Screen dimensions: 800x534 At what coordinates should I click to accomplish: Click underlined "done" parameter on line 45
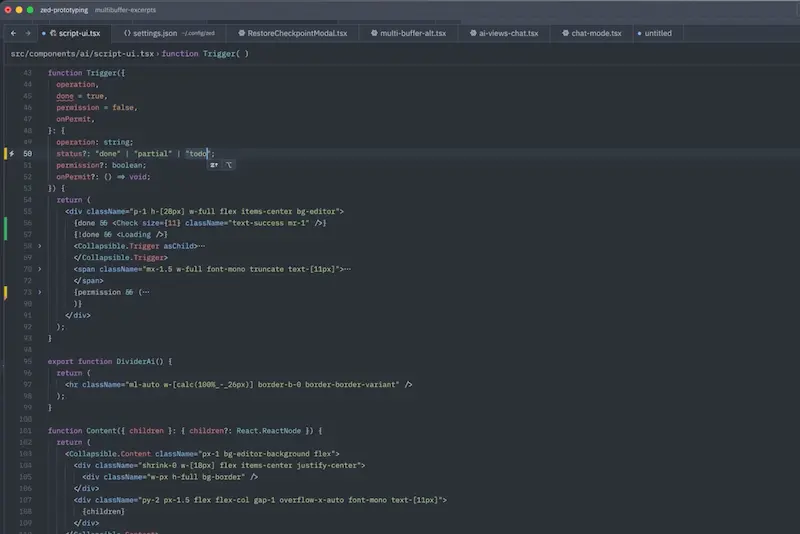click(65, 96)
